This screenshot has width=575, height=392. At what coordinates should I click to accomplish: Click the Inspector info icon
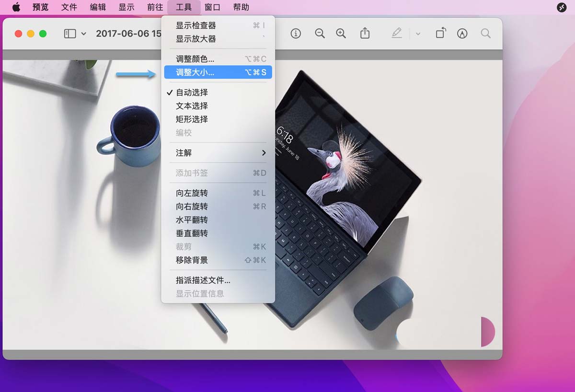pos(296,34)
